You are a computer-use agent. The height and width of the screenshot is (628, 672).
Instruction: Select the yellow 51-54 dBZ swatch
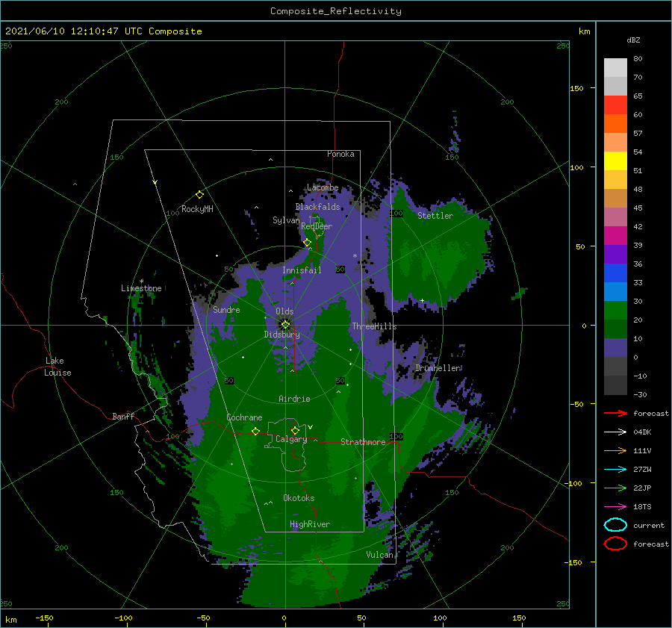[615, 161]
